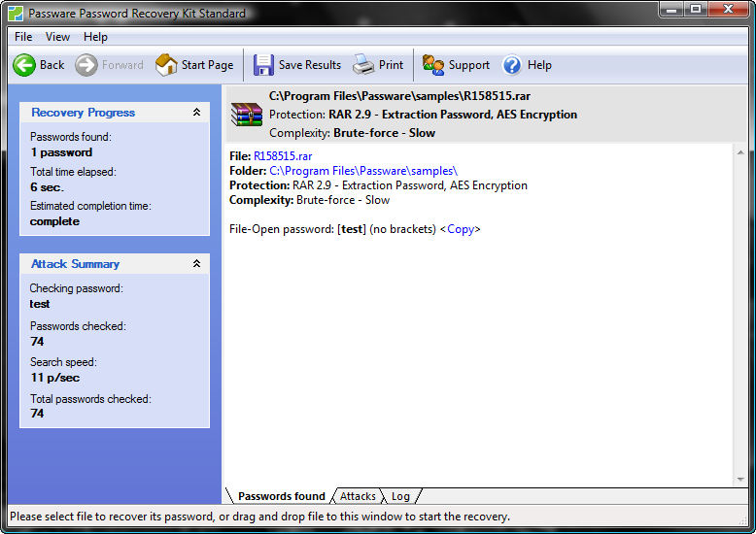Click the Print printer icon
756x534 pixels.
click(363, 65)
